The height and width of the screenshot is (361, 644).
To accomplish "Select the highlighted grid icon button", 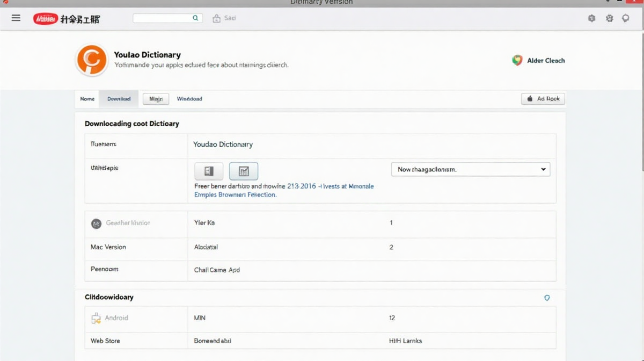I will tap(244, 171).
